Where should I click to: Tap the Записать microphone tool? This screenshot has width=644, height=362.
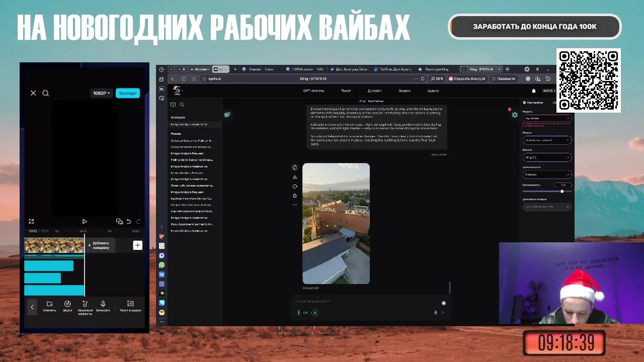tap(103, 306)
